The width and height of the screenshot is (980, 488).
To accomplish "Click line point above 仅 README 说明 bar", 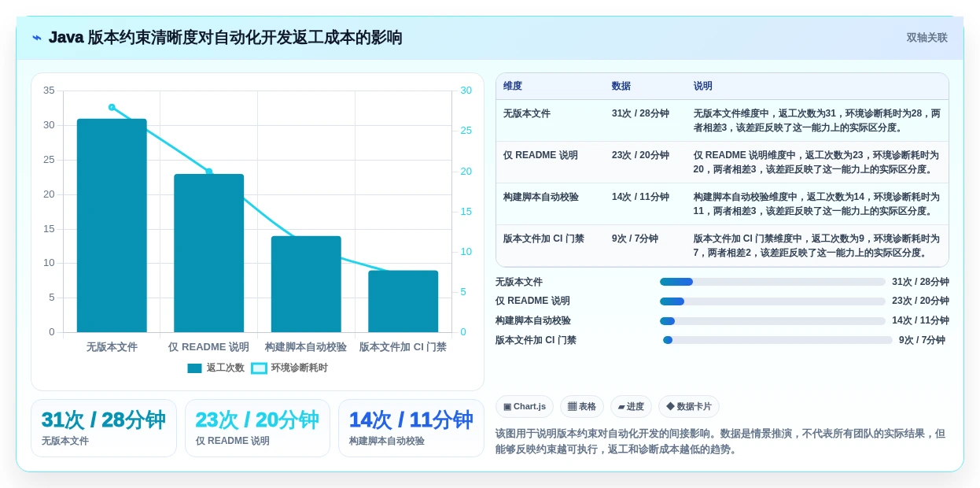I will click(x=209, y=172).
